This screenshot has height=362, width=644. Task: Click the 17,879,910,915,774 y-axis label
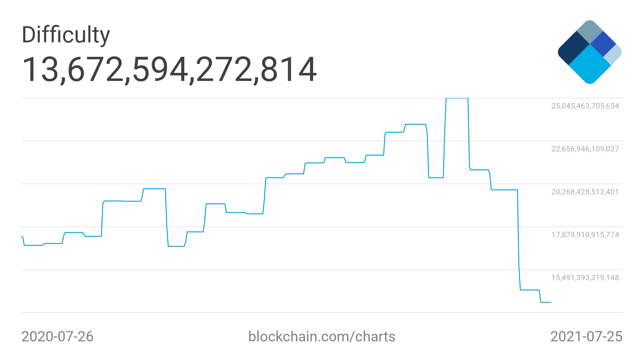click(x=585, y=234)
